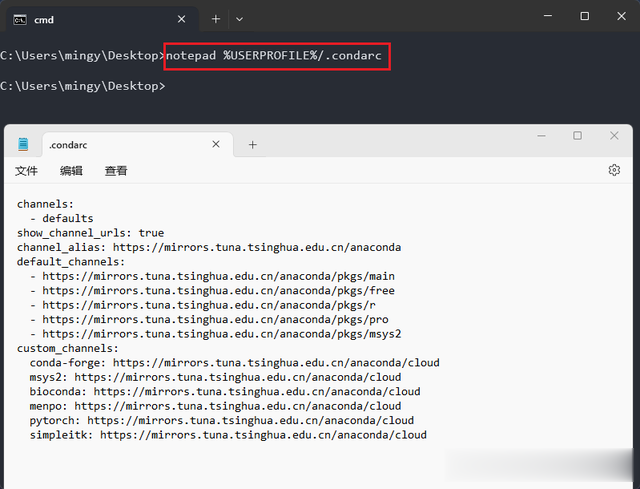Click the URL ending in pkgs/main
Viewport: 640px width, 489px height.
click(218, 276)
